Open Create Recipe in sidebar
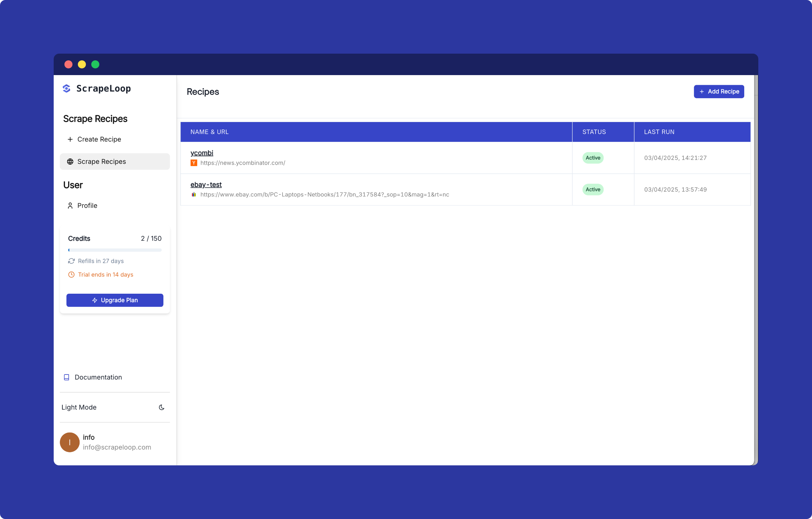Image resolution: width=812 pixels, height=519 pixels. tap(115, 139)
